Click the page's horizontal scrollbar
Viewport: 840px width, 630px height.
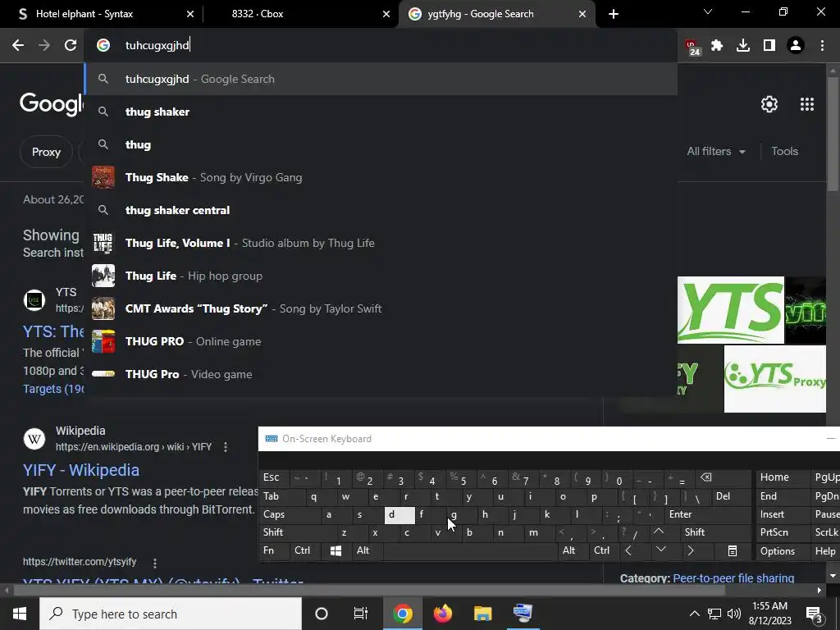(369, 591)
